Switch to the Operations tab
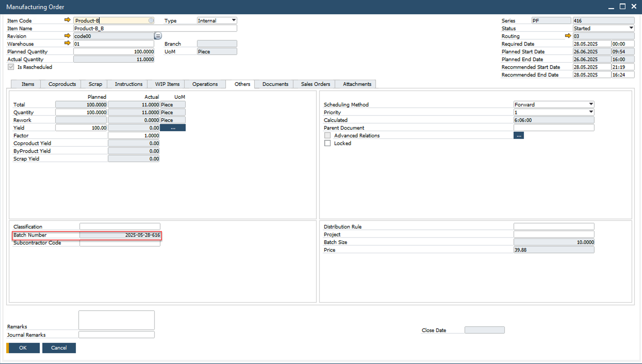Viewport: 642px width, 364px height. click(x=205, y=84)
